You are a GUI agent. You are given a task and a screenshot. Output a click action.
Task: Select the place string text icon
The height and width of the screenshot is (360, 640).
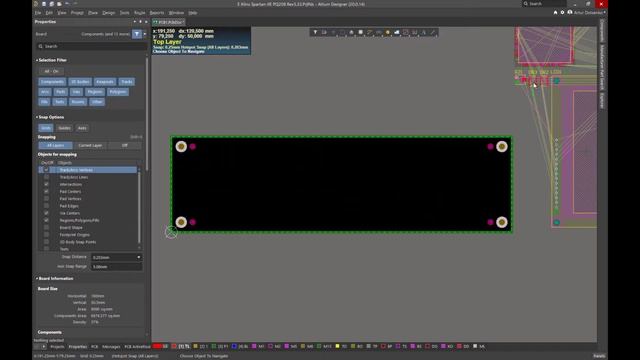point(424,32)
